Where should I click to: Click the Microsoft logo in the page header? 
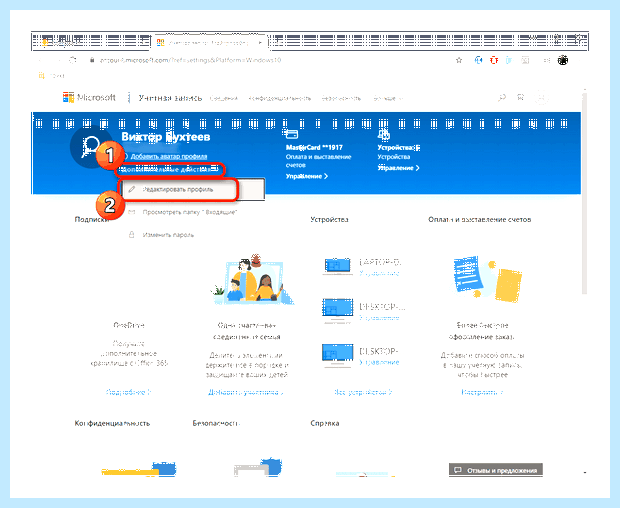[89, 97]
